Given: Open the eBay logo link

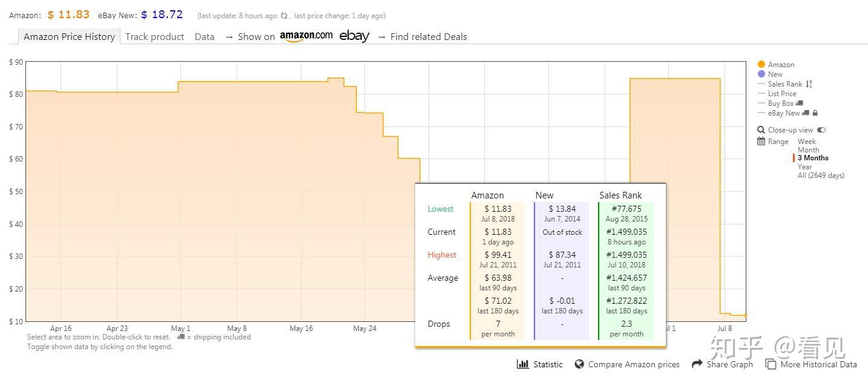Looking at the screenshot, I should 354,36.
